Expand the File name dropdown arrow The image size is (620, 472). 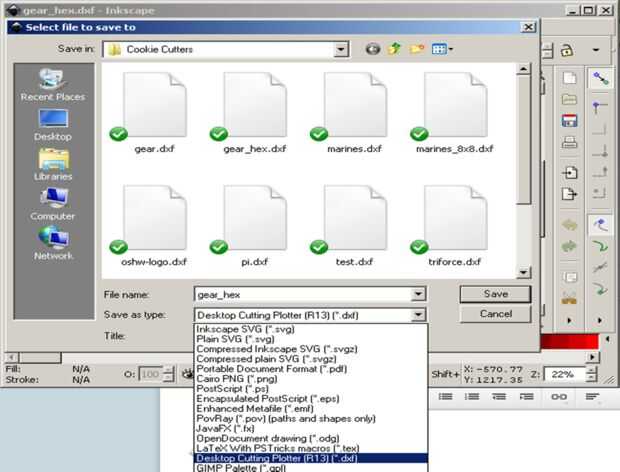tap(418, 295)
